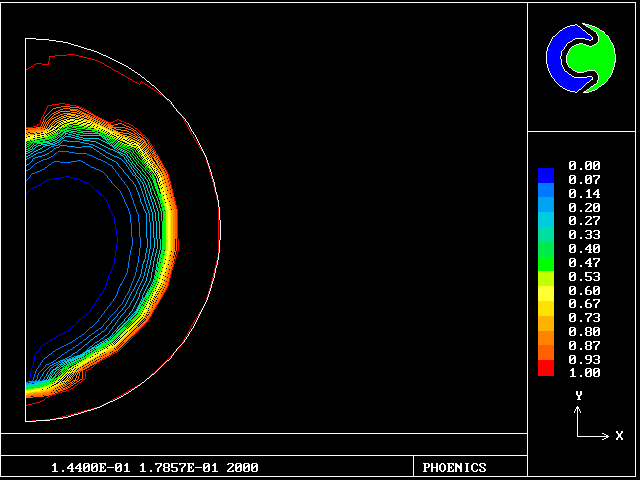Pick the red swatch at legend bottom

(x=545, y=370)
